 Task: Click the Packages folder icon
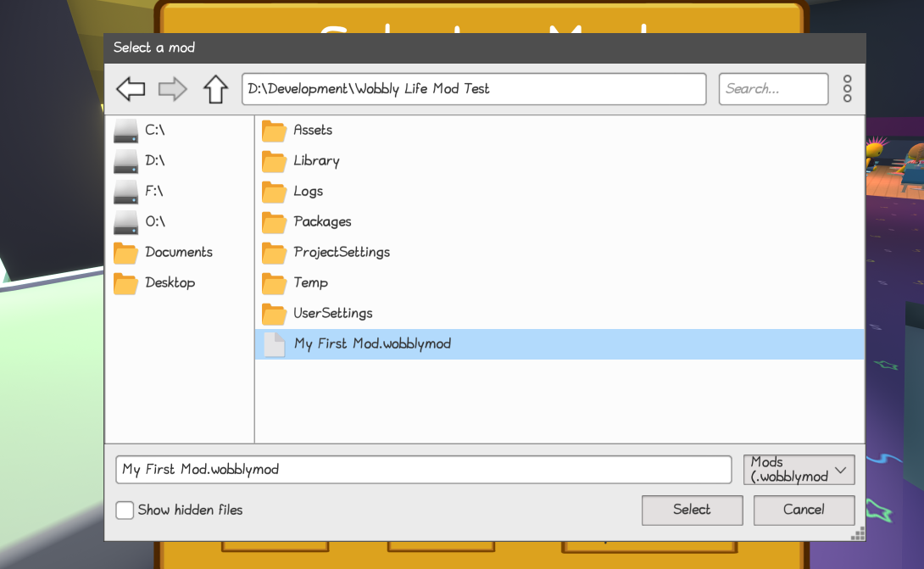pos(274,222)
